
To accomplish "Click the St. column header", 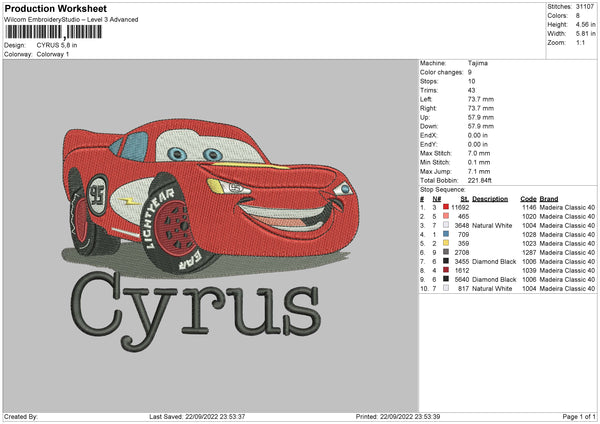I will click(463, 198).
